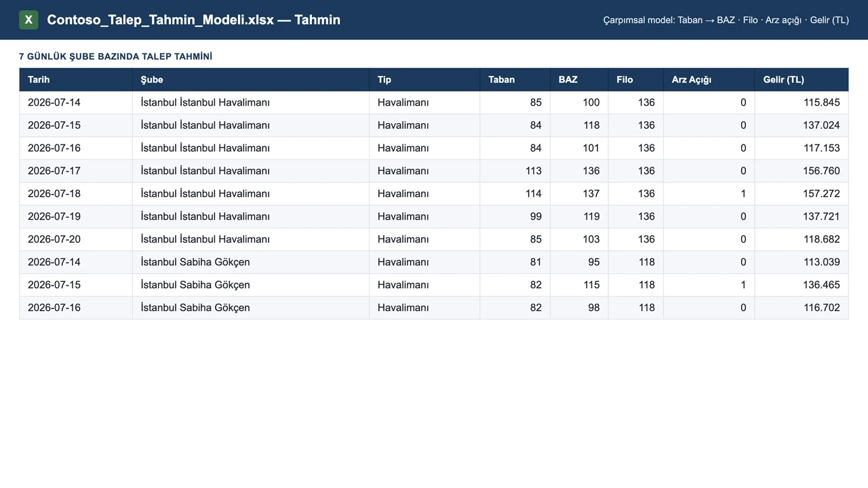
Task: Click İstanbul İstanbul Havalimanı in 2026-07-17 row
Action: pyautogui.click(x=205, y=171)
